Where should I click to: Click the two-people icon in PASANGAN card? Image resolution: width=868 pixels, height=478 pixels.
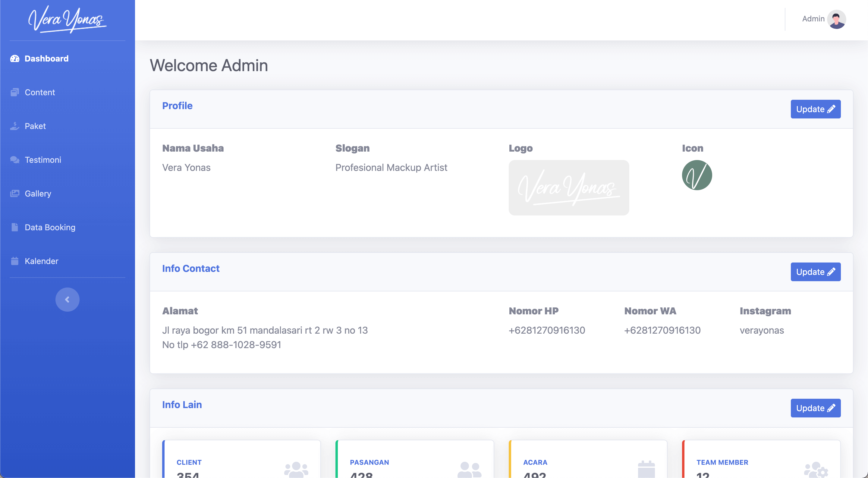[470, 470]
